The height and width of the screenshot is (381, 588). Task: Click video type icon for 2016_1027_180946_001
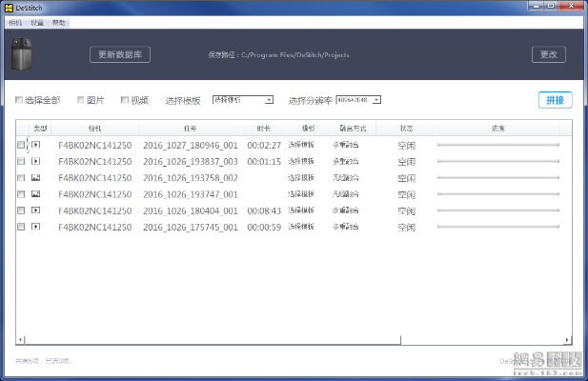pos(36,146)
